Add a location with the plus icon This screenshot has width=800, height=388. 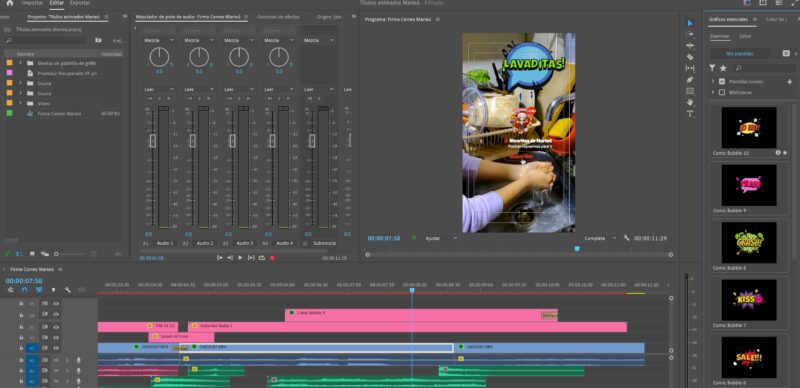point(789,81)
